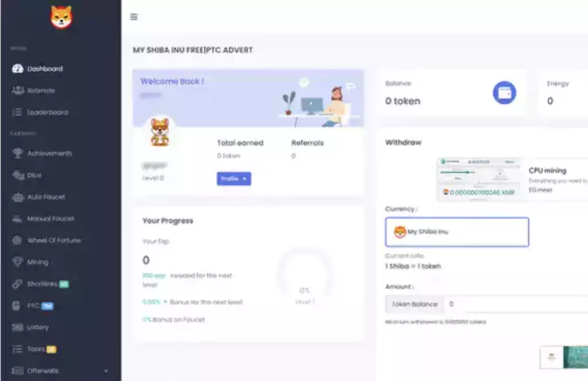
Task: Click the 'Referrals' heading in profile card
Action: (x=307, y=143)
